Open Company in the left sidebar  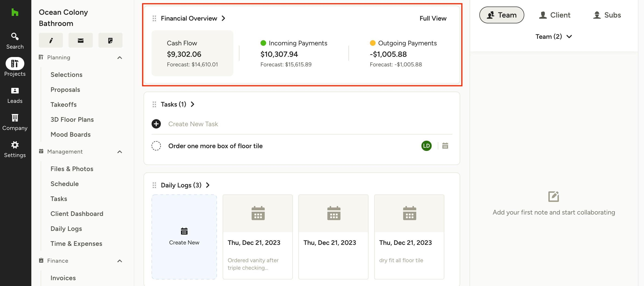(15, 122)
